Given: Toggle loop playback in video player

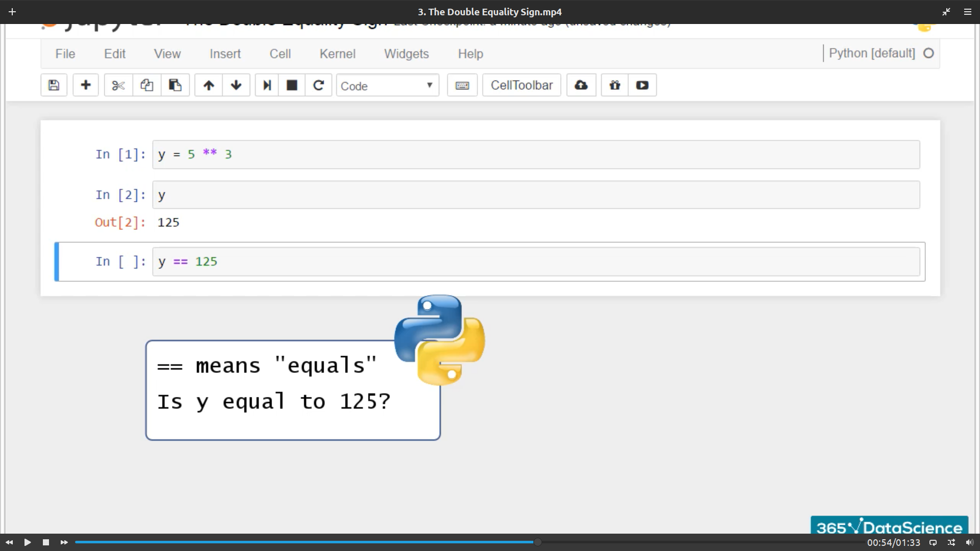Looking at the screenshot, I should coord(933,542).
